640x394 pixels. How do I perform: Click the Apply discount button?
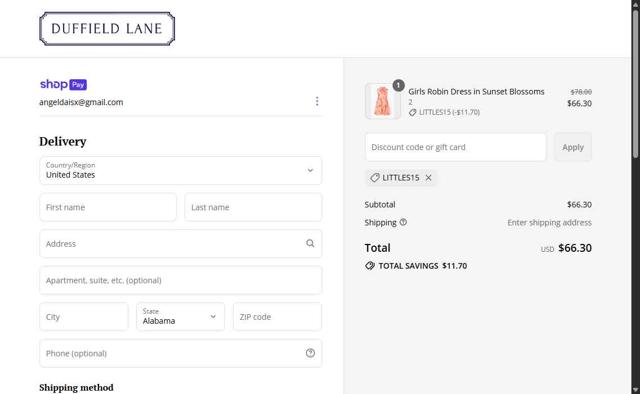click(573, 147)
